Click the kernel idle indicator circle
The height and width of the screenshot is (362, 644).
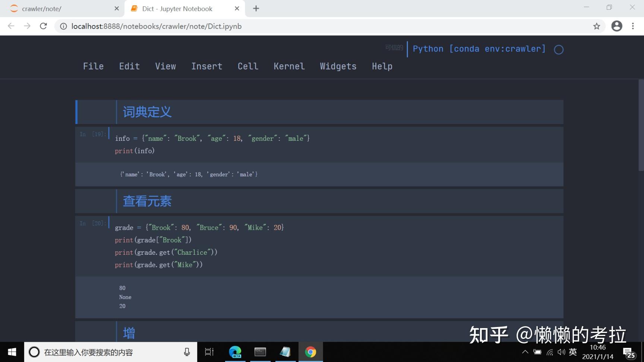559,49
